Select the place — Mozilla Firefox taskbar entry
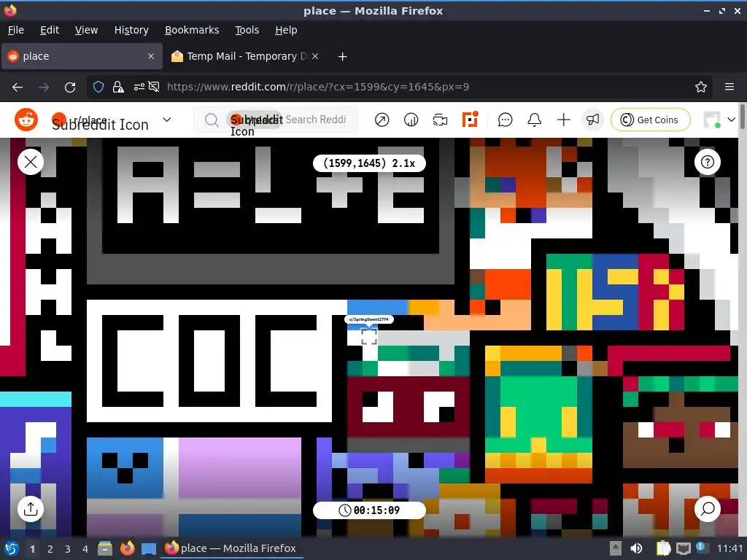This screenshot has width=747, height=560. tap(231, 548)
